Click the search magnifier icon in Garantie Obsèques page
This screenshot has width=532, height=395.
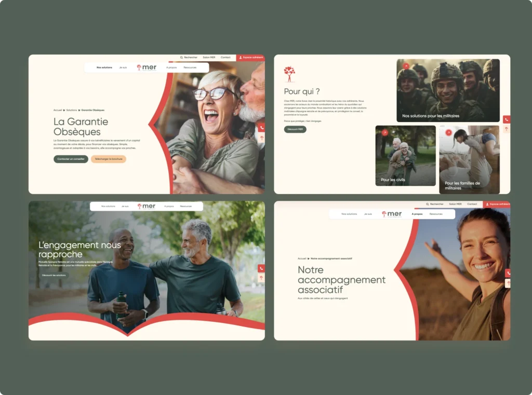[x=181, y=58]
